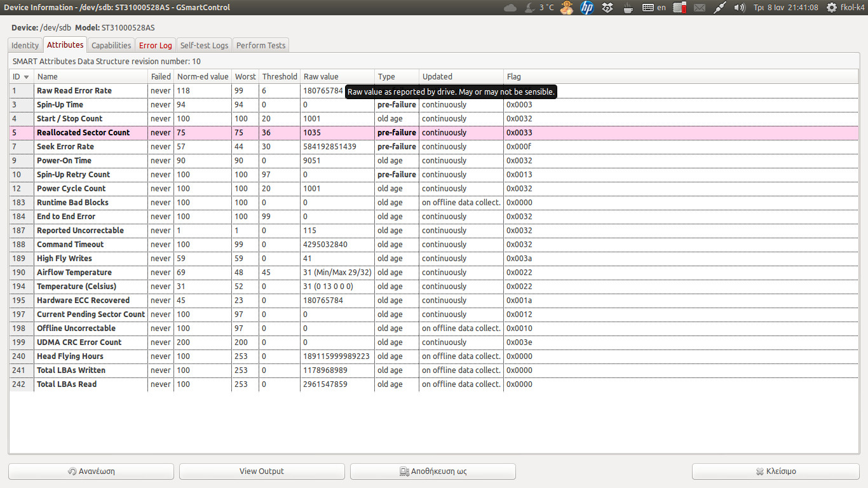Sort by the Flag column header

[x=681, y=76]
